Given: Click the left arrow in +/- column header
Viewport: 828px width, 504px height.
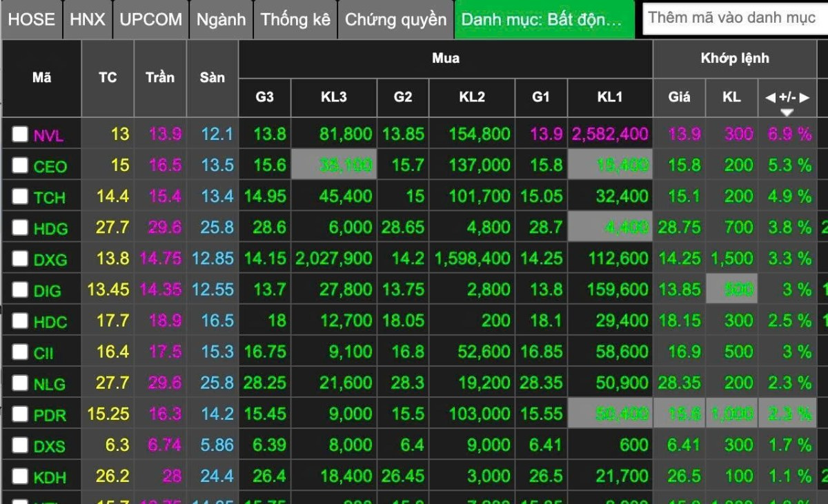Looking at the screenshot, I should click(770, 97).
